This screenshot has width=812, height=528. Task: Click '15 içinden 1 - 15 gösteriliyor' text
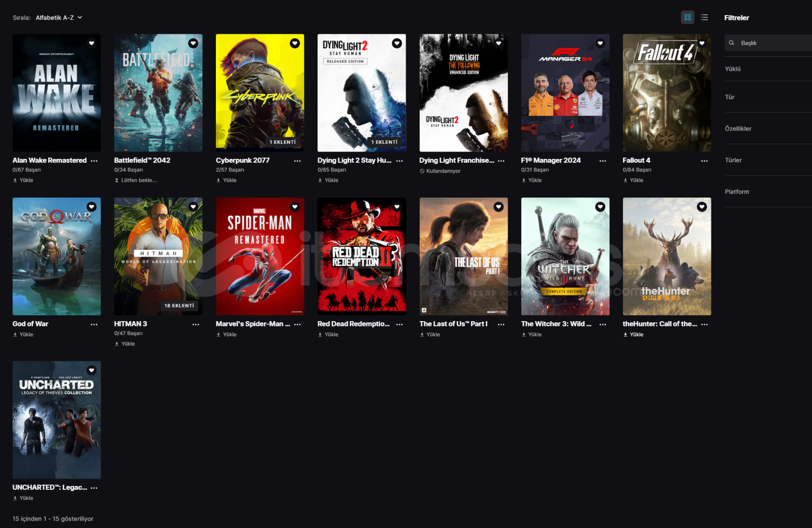point(53,519)
